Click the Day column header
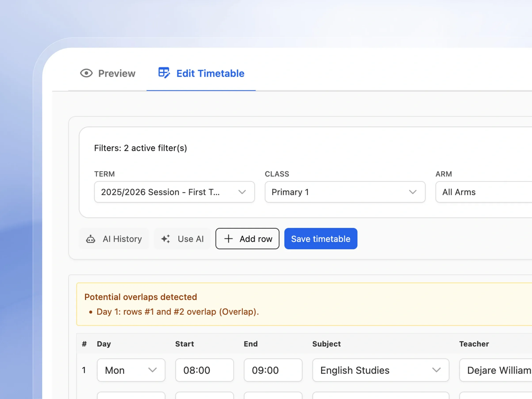This screenshot has height=399, width=532. click(x=104, y=344)
